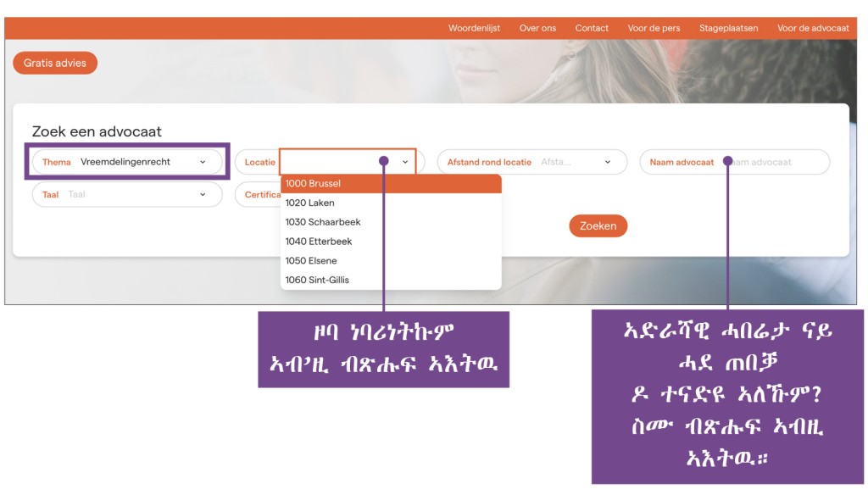
Task: Navigate to Voor de pers
Action: pos(654,28)
